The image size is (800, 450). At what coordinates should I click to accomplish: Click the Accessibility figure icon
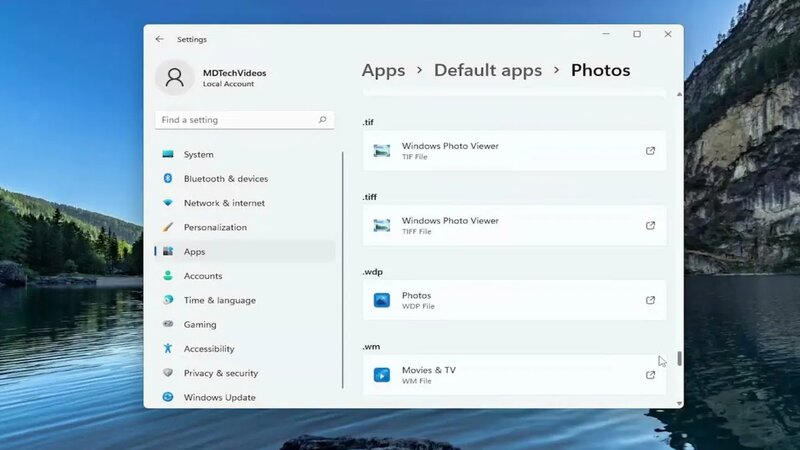pos(168,348)
